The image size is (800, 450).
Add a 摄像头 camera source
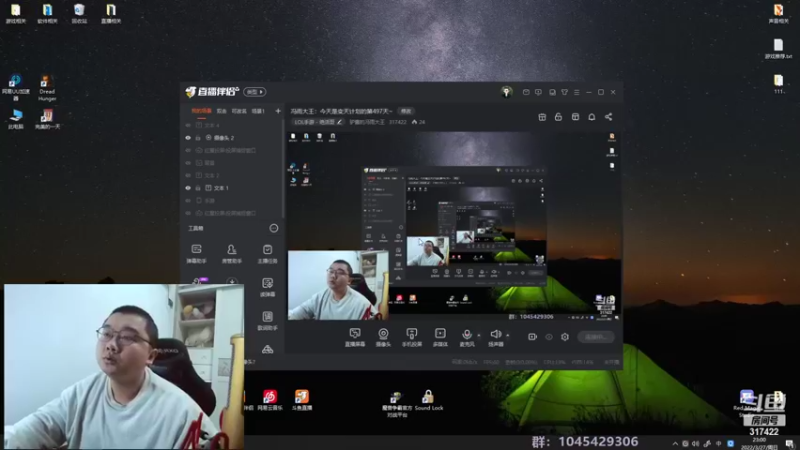click(x=383, y=337)
